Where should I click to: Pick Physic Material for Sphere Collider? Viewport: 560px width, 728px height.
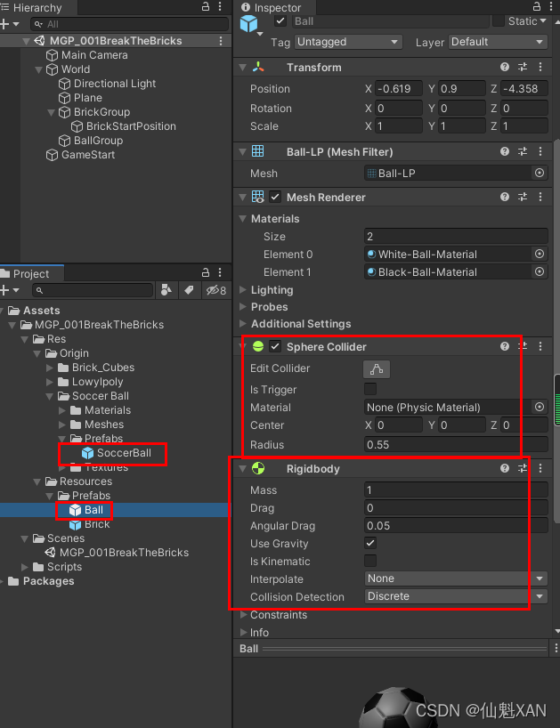[540, 407]
